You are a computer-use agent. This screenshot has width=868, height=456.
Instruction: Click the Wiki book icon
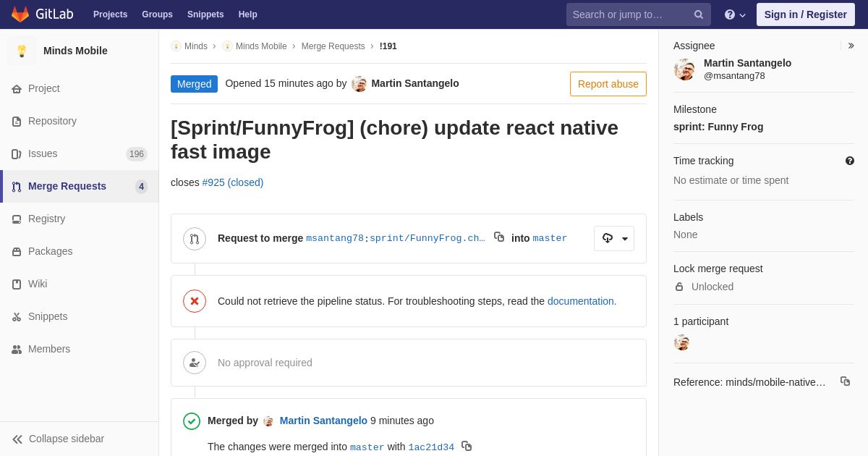tap(17, 284)
